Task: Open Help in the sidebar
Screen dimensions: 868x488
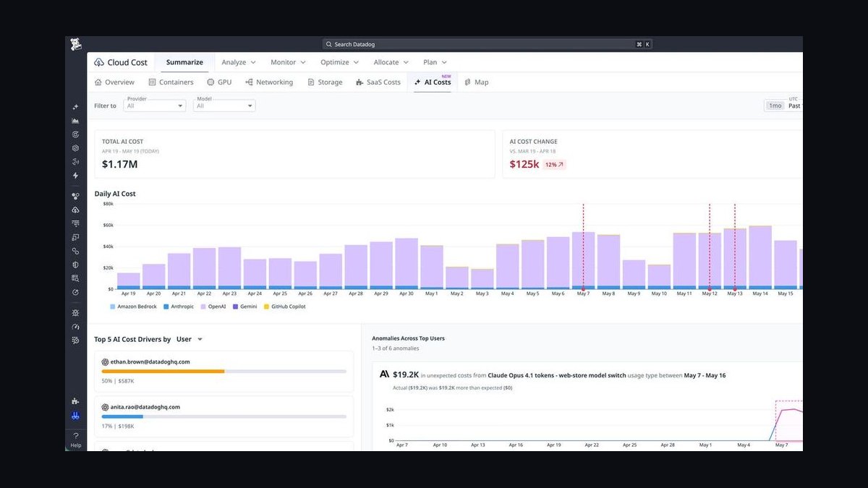Action: coord(76,440)
